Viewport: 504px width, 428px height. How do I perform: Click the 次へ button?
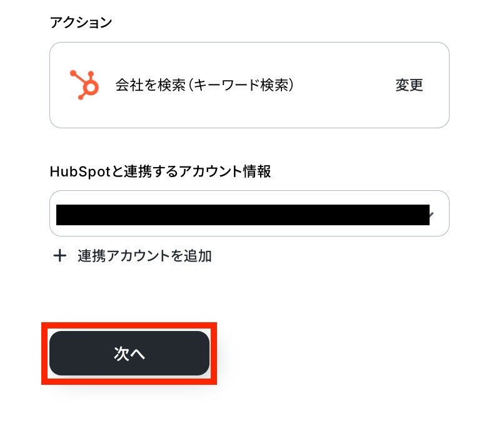pos(129,353)
